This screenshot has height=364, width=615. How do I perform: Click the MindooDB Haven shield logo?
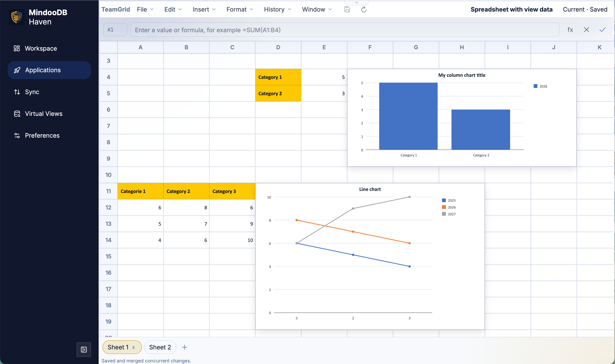[x=17, y=17]
